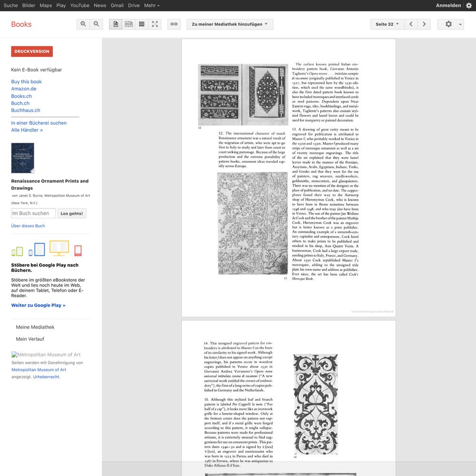Click the 'Los gehts!' button
The height and width of the screenshot is (476, 476).
(x=72, y=213)
